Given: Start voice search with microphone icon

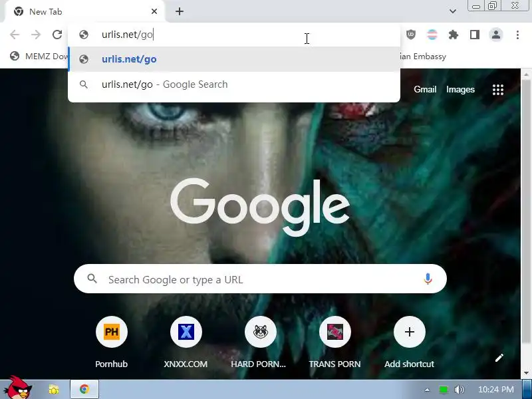Looking at the screenshot, I should pyautogui.click(x=428, y=279).
